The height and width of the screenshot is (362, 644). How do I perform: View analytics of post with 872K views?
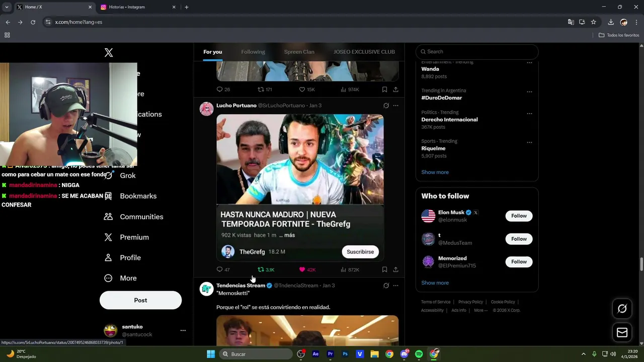[x=350, y=269]
